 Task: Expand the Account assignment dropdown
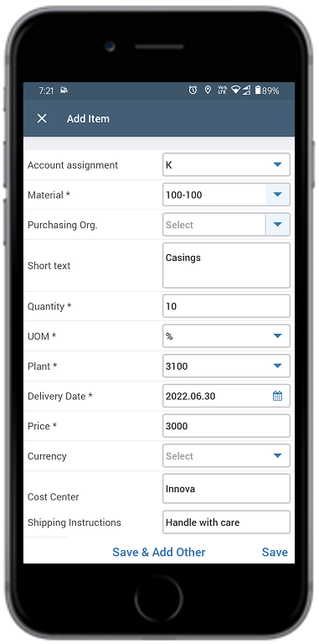(226, 164)
